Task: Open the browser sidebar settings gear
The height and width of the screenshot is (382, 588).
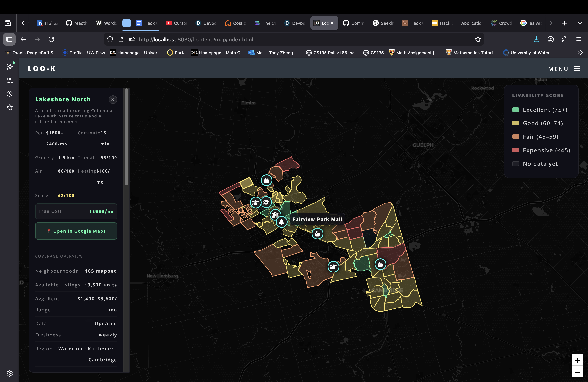Action: [x=10, y=373]
